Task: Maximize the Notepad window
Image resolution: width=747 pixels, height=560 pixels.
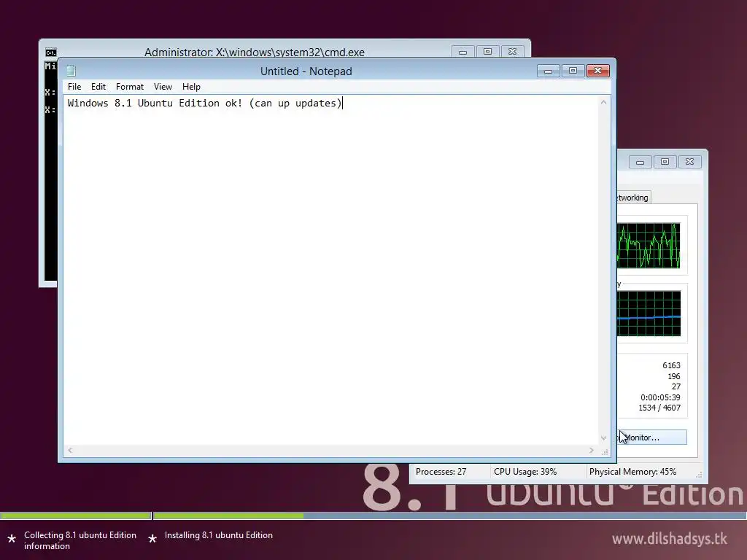Action: pyautogui.click(x=573, y=71)
